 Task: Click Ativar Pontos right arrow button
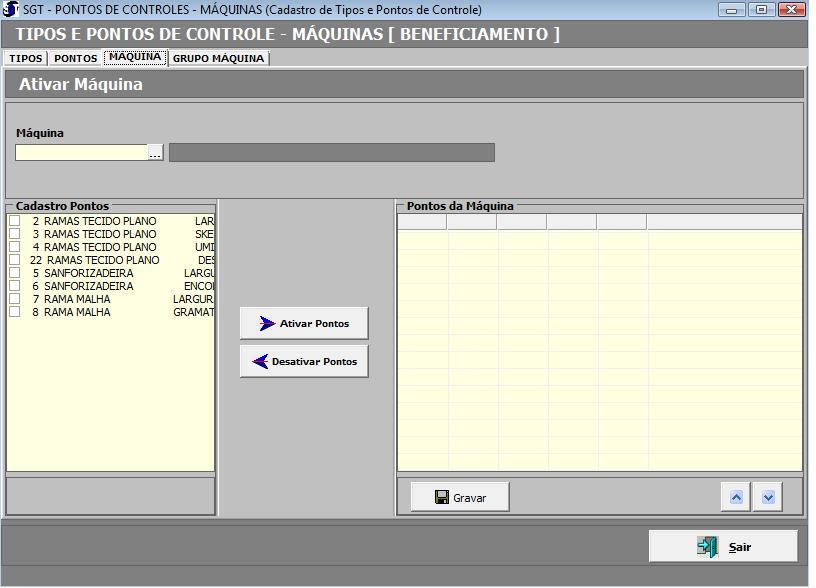pos(304,324)
